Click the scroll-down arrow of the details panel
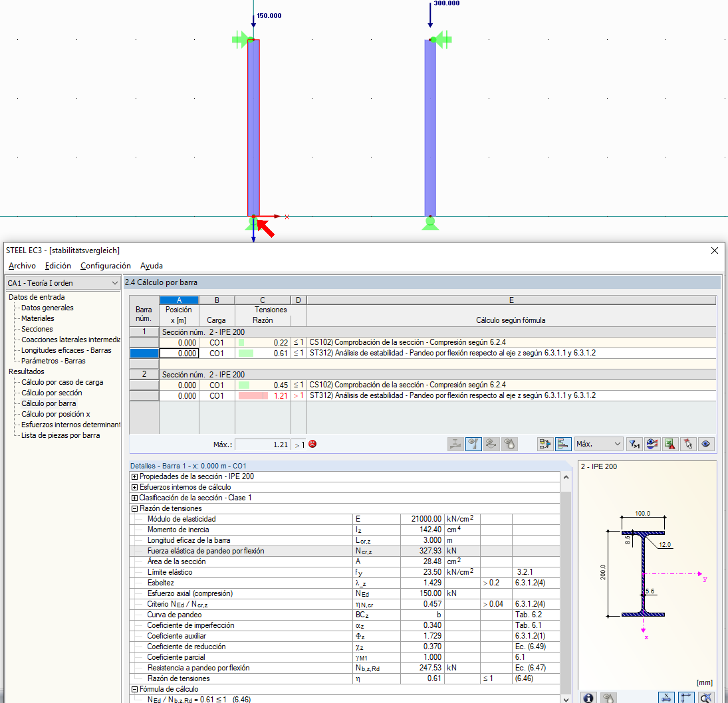Viewport: 728px width, 703px height. point(566,699)
